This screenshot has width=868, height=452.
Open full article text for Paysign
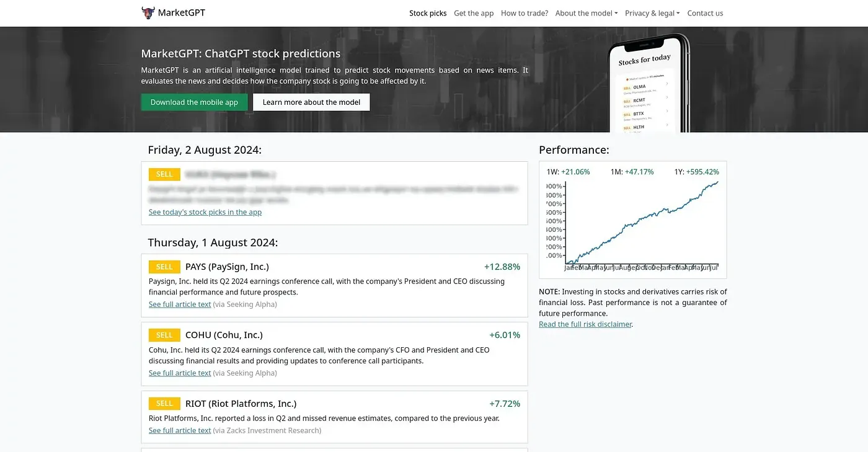[x=180, y=304]
